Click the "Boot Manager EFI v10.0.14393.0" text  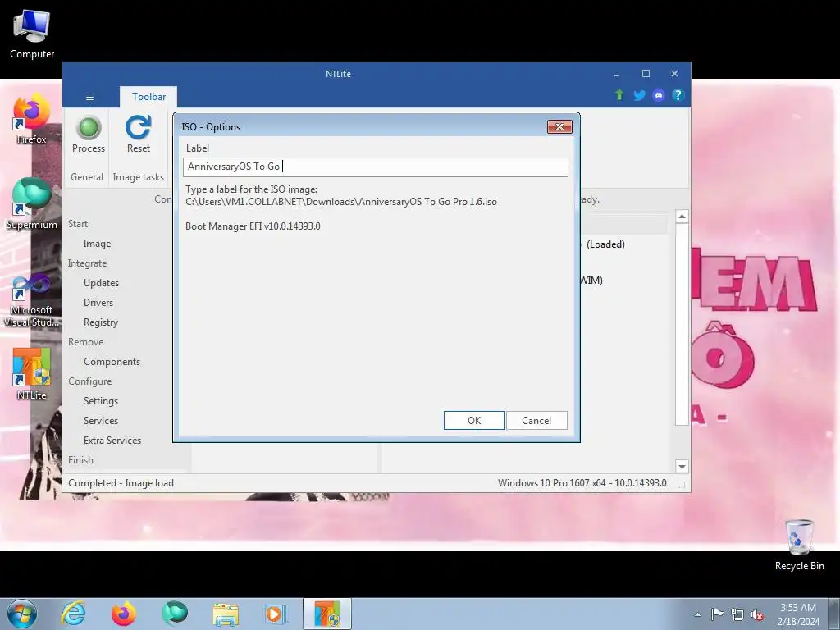(253, 226)
